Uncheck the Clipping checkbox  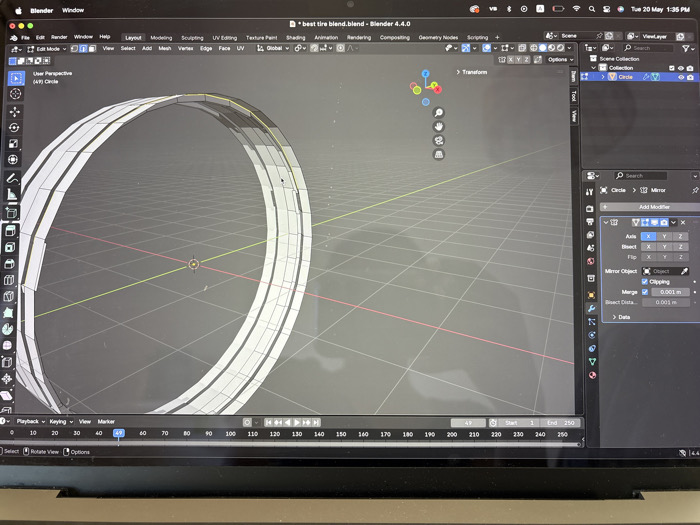pyautogui.click(x=644, y=281)
